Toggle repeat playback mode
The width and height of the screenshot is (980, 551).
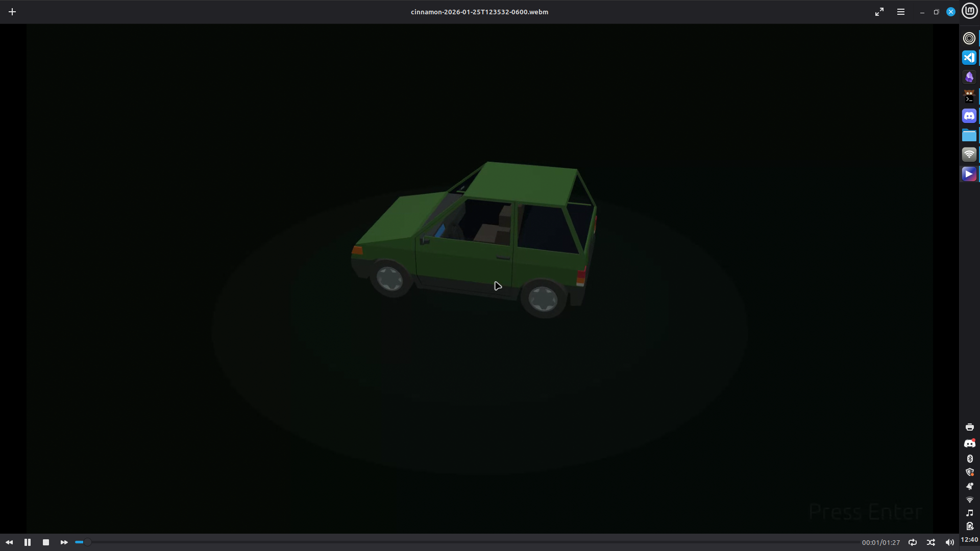click(913, 542)
